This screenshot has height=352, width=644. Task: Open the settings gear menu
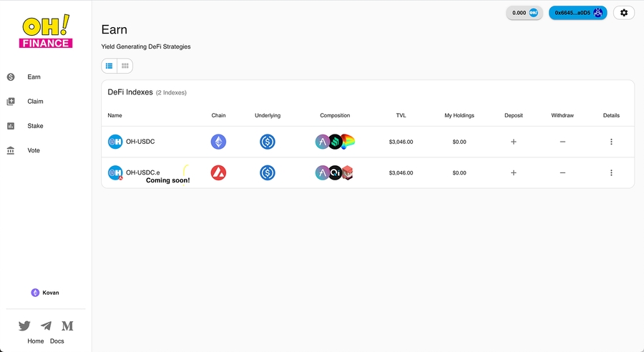[623, 13]
